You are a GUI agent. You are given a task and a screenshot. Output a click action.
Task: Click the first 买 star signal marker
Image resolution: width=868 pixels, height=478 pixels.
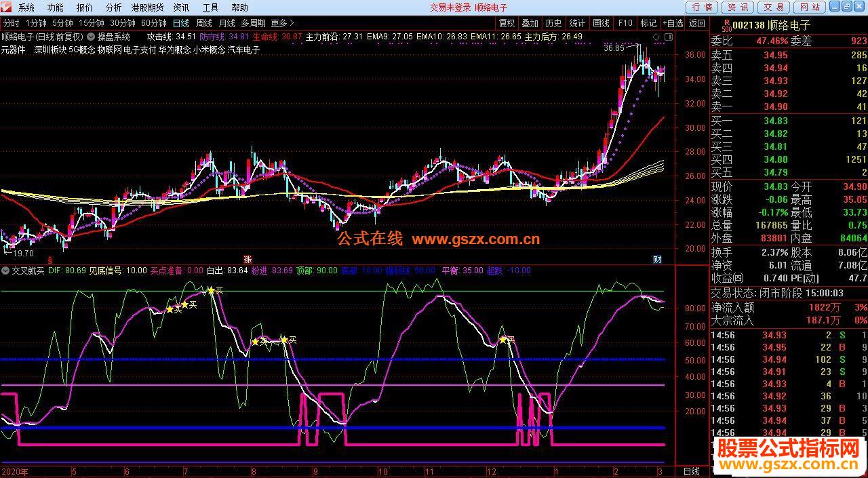pos(170,309)
